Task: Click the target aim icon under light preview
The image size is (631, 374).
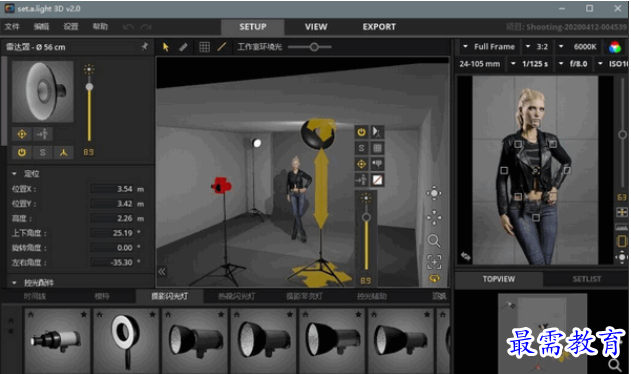Action: (x=22, y=134)
